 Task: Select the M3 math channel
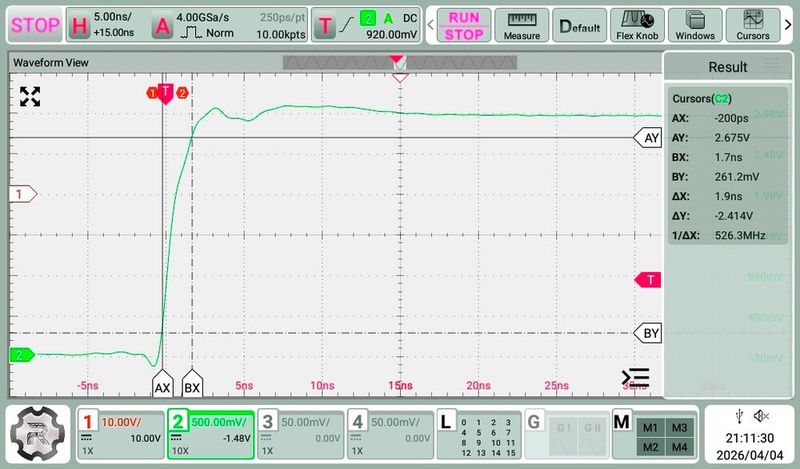point(680,428)
